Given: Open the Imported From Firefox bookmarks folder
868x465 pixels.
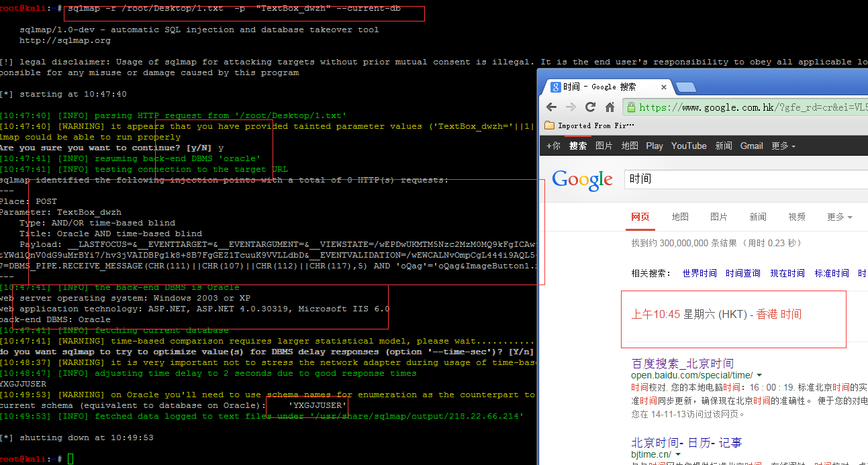Looking at the screenshot, I should pos(589,125).
